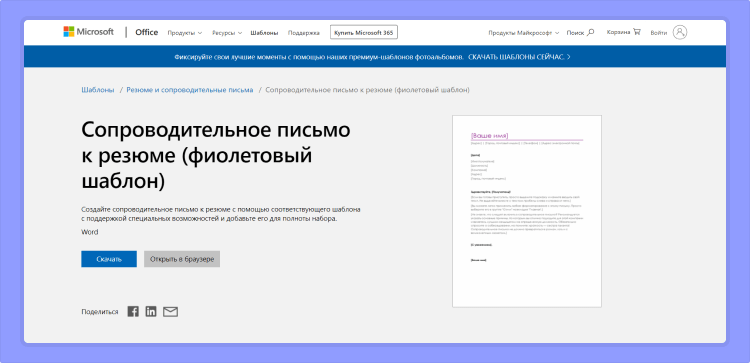Screen dimensions: 750x363
Task: Expand Продукты Майкрософт dropdown
Action: coord(523,33)
